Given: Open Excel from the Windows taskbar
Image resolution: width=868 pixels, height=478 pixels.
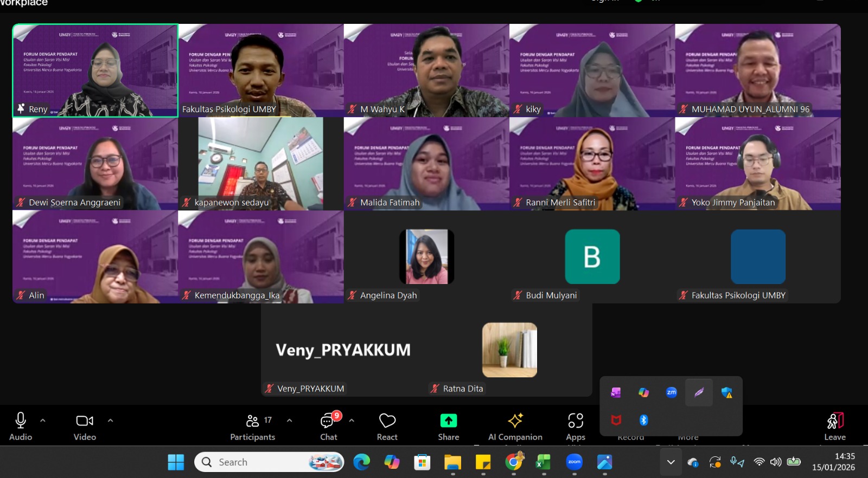Looking at the screenshot, I should point(543,462).
